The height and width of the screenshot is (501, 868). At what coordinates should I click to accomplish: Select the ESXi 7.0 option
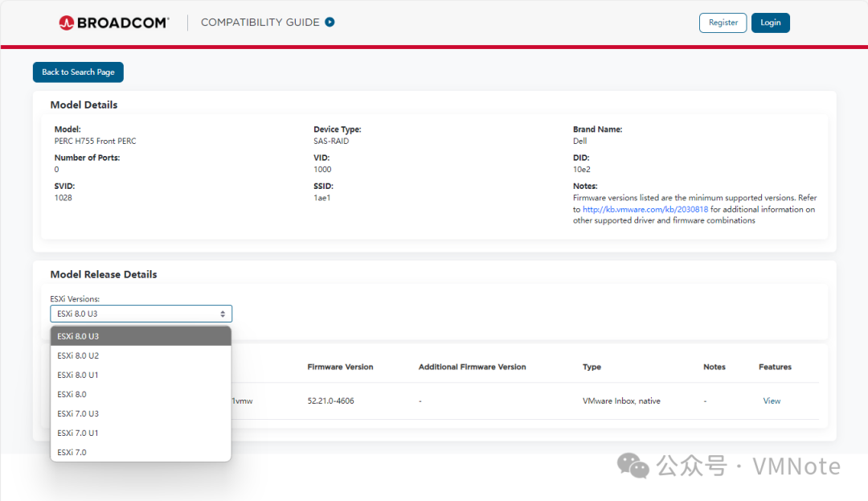tap(141, 452)
